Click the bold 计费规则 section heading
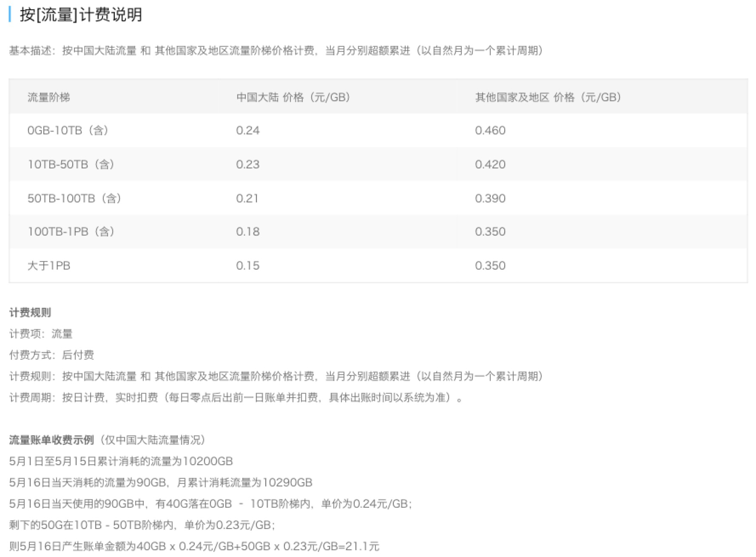The width and height of the screenshot is (756, 557). coord(30,313)
